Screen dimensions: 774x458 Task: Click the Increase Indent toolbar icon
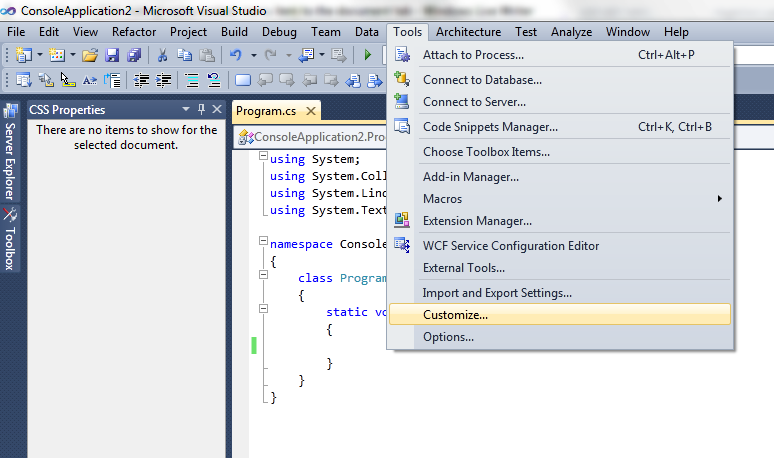click(x=163, y=81)
